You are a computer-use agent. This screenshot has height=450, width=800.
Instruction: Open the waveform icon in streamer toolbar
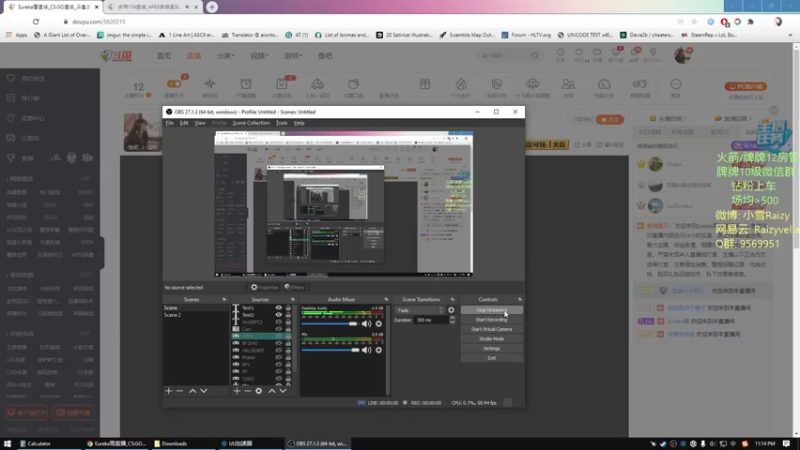click(x=210, y=84)
